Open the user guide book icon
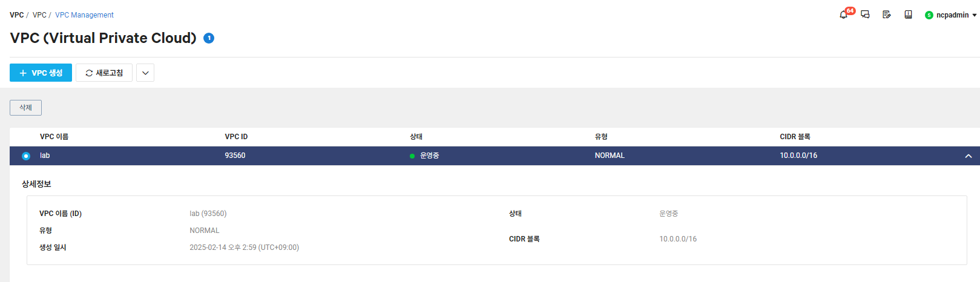Viewport: 980px width, 282px height. click(x=908, y=15)
